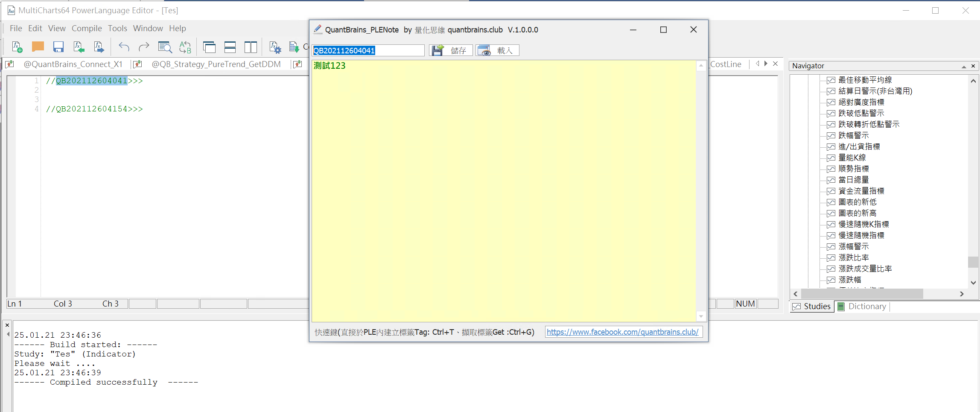Open Find with the magnifier icon
Image resolution: width=980 pixels, height=412 pixels.
coord(165,47)
